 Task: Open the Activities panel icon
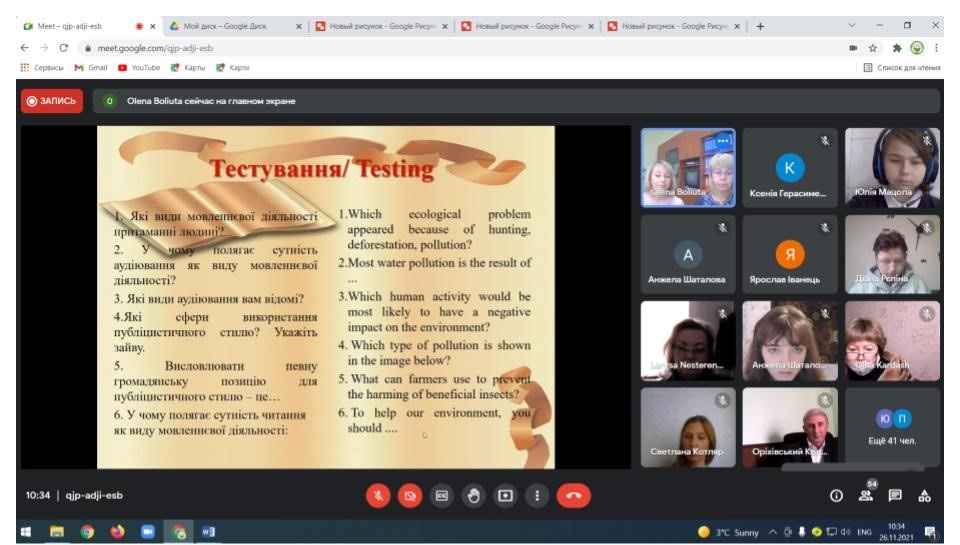coord(924,495)
